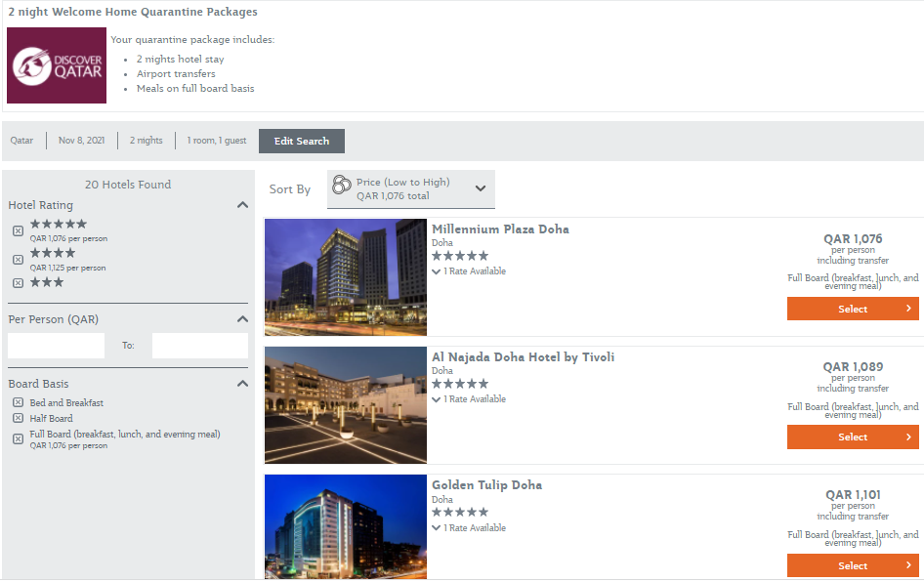Toggle the four-star hotel rating checkbox
Image resolution: width=924 pixels, height=582 pixels.
(19, 260)
